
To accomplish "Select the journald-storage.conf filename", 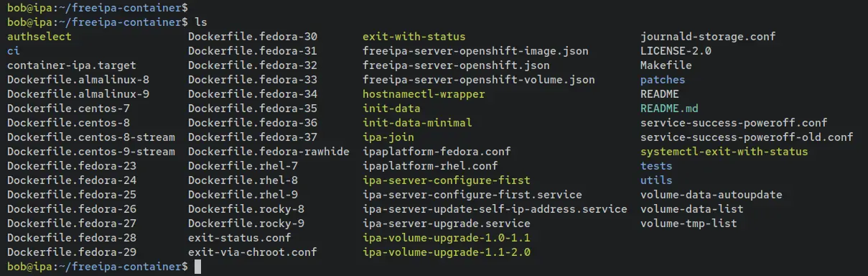I will [x=708, y=37].
